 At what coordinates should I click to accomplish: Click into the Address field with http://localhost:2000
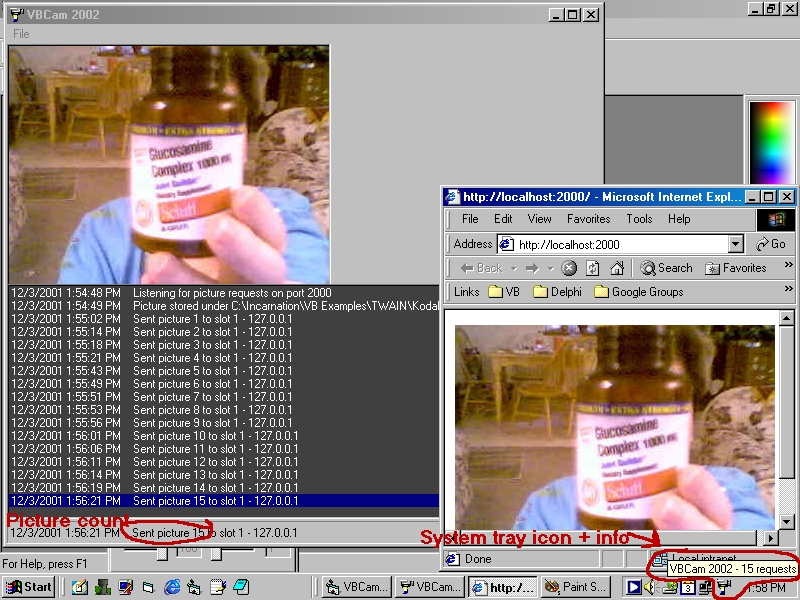pos(621,244)
